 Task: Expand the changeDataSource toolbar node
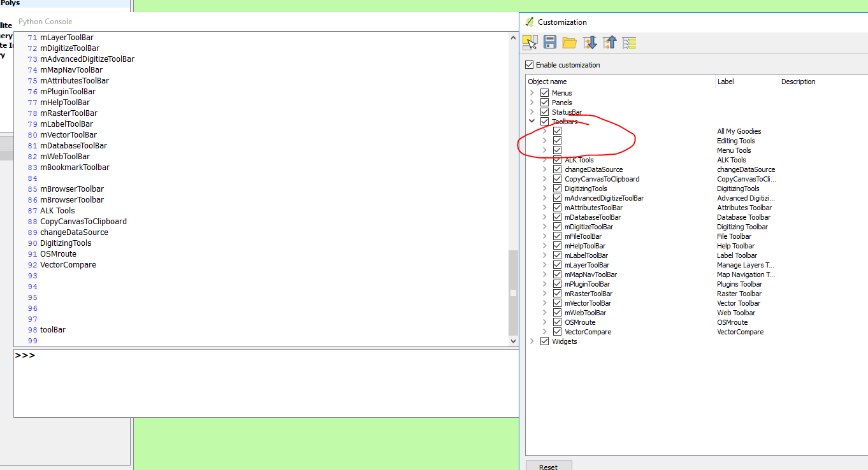[545, 169]
